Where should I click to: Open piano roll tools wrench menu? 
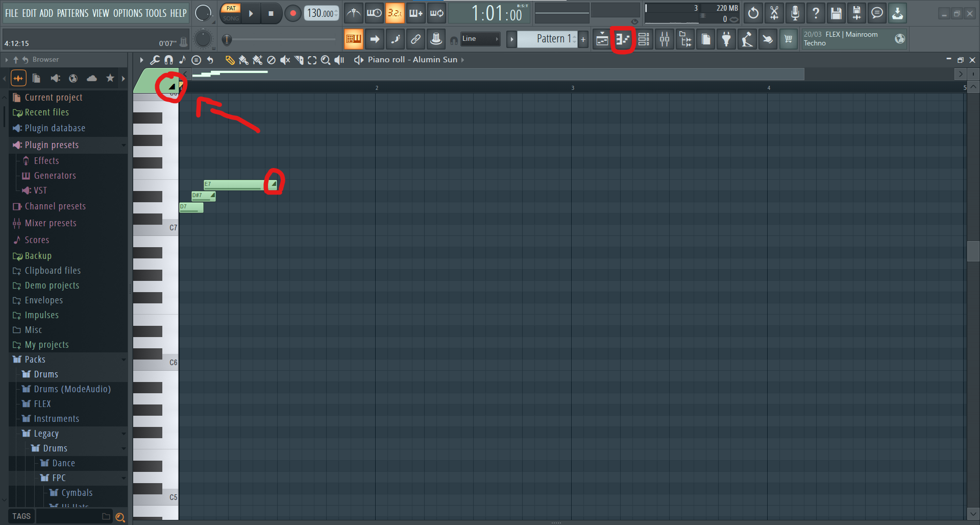pos(155,60)
